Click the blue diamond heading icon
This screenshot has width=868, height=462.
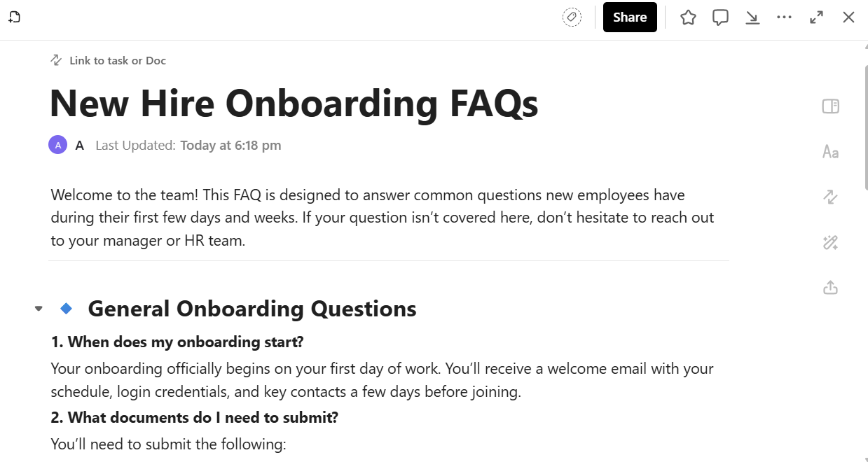point(67,308)
